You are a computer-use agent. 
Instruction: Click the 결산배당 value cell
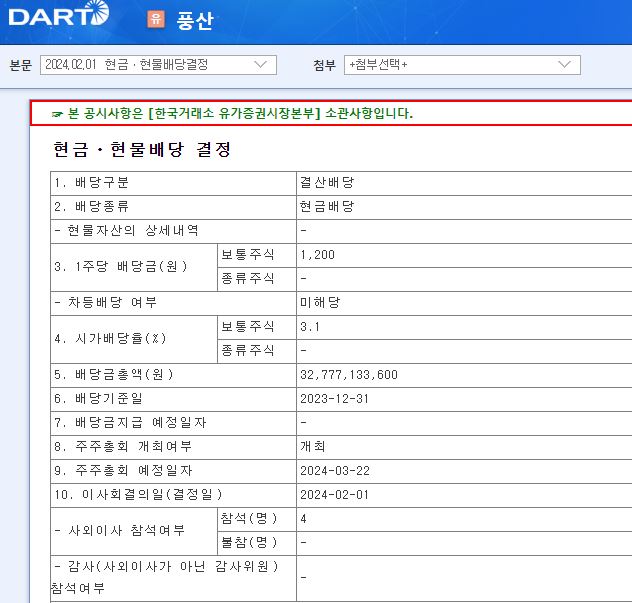point(327,183)
